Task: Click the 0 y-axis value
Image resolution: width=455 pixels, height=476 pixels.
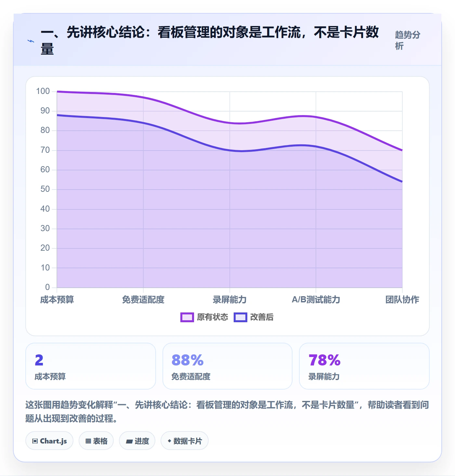Action: 47,287
